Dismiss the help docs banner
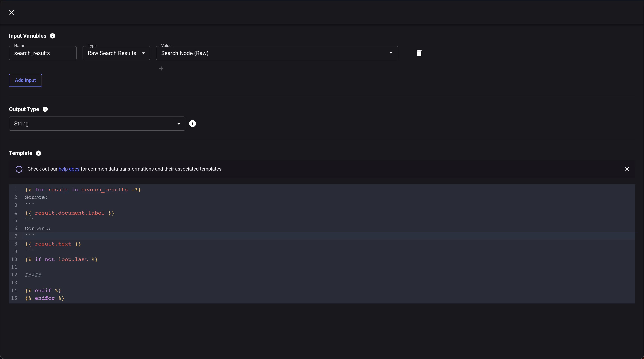 click(x=627, y=169)
